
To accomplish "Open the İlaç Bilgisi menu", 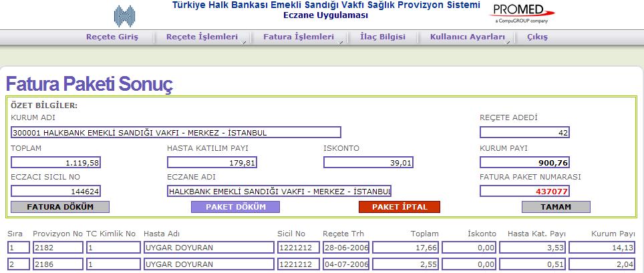I will [382, 37].
